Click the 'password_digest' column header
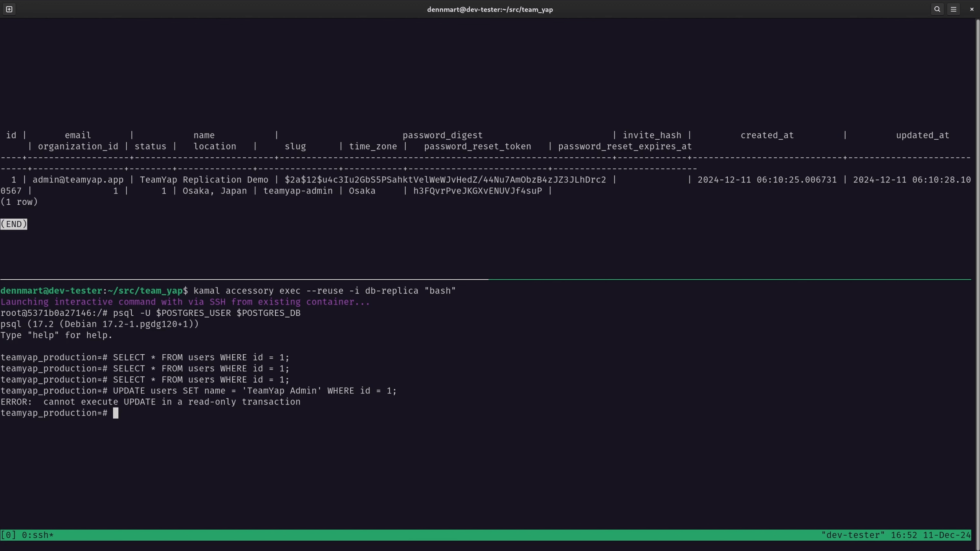Screen dimensions: 980x551 (x=443, y=135)
